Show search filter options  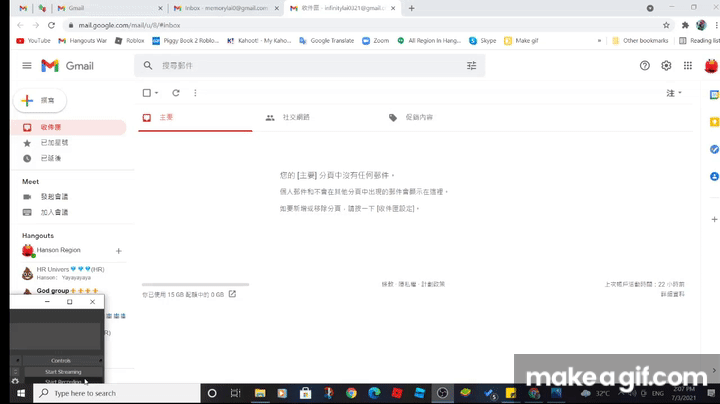(x=472, y=65)
